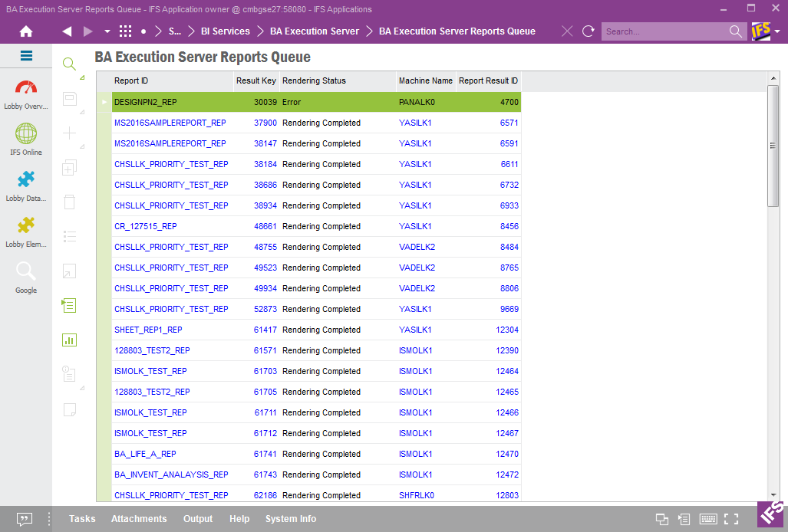Open the IFS logo dropdown menu
Viewport: 788px width, 532px height.
pyautogui.click(x=777, y=31)
